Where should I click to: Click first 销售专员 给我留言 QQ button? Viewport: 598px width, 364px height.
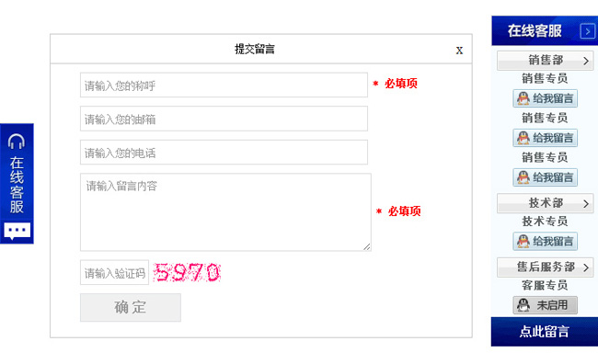(545, 98)
